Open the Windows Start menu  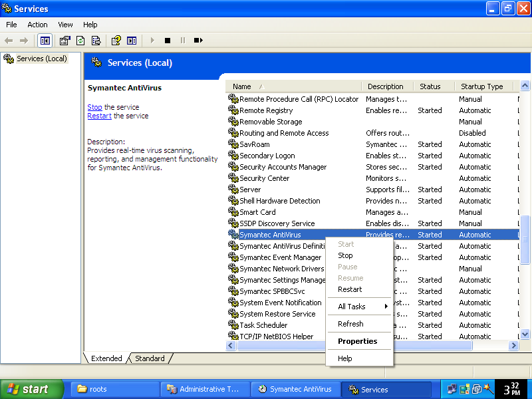pyautogui.click(x=32, y=389)
